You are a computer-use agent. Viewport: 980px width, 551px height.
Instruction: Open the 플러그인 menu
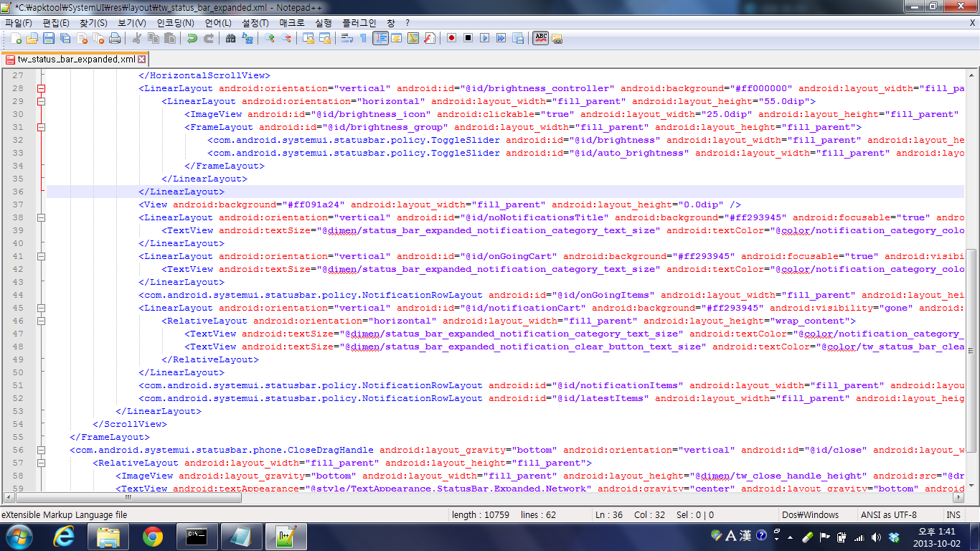(x=359, y=23)
